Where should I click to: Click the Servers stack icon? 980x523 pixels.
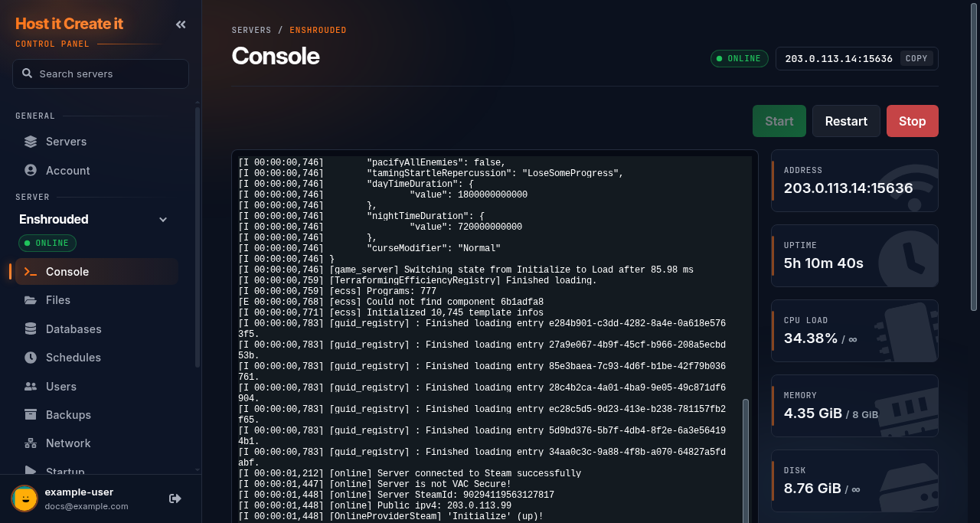[x=31, y=142]
